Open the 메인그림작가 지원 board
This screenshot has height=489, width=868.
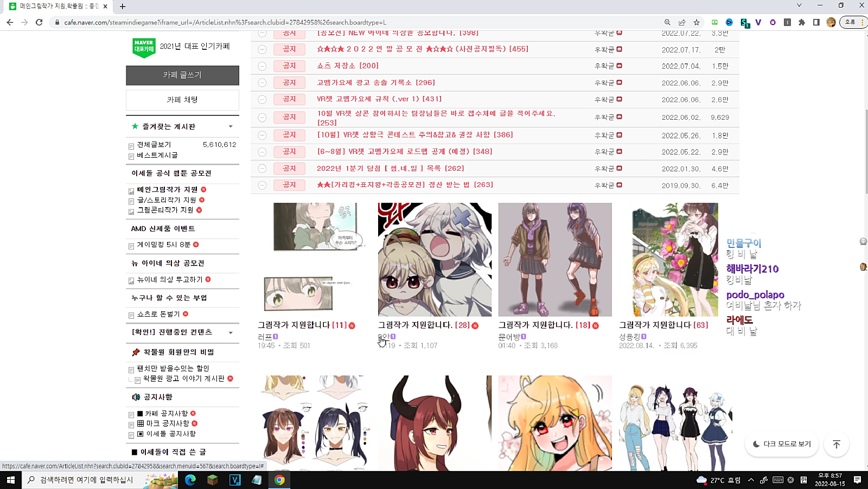(167, 190)
